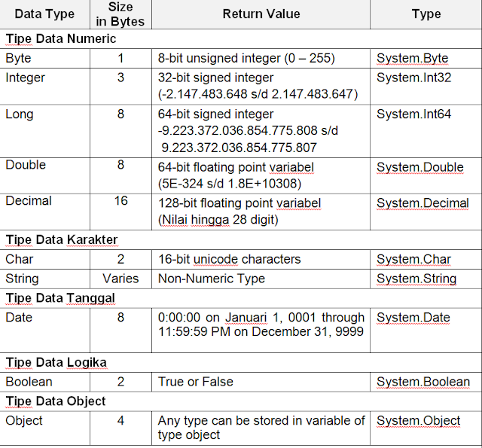
Task: Select the Integer data type cell
Action: 45,87
